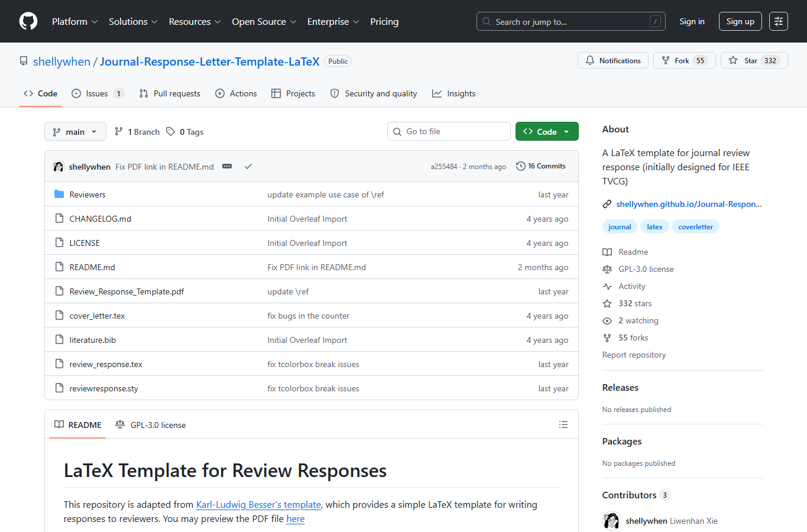
Task: Click shellywhen contributor avatar
Action: [x=612, y=521]
